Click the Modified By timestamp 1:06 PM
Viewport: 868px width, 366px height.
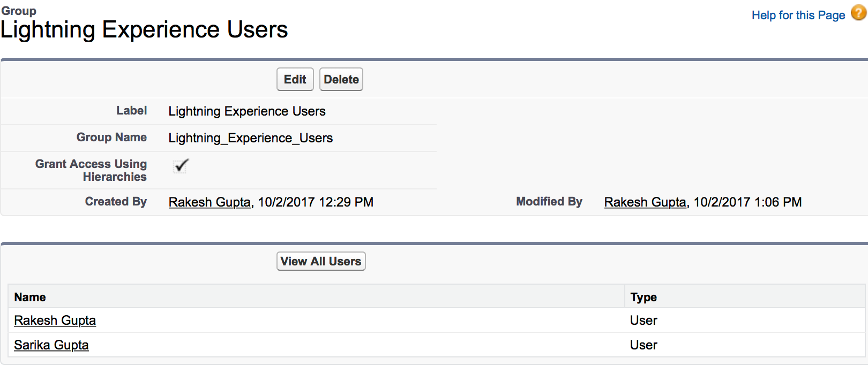tap(747, 202)
